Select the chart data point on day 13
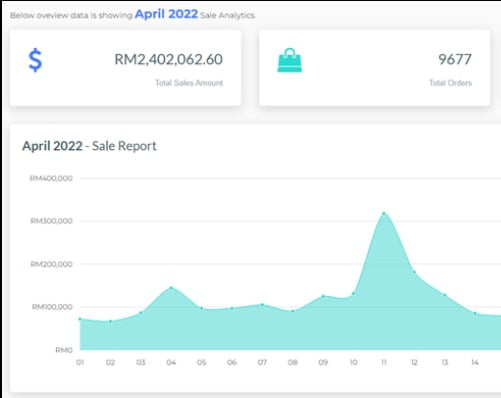Screen dimensions: 501x398 click(445, 295)
